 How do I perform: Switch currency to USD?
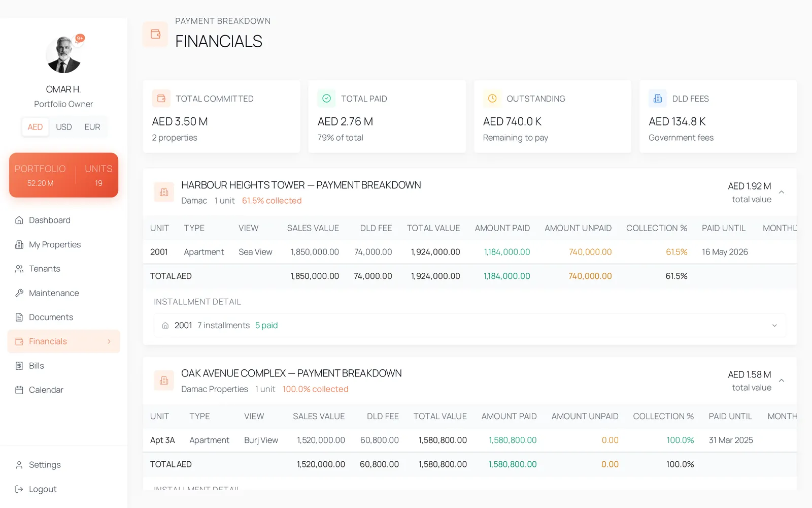point(64,127)
